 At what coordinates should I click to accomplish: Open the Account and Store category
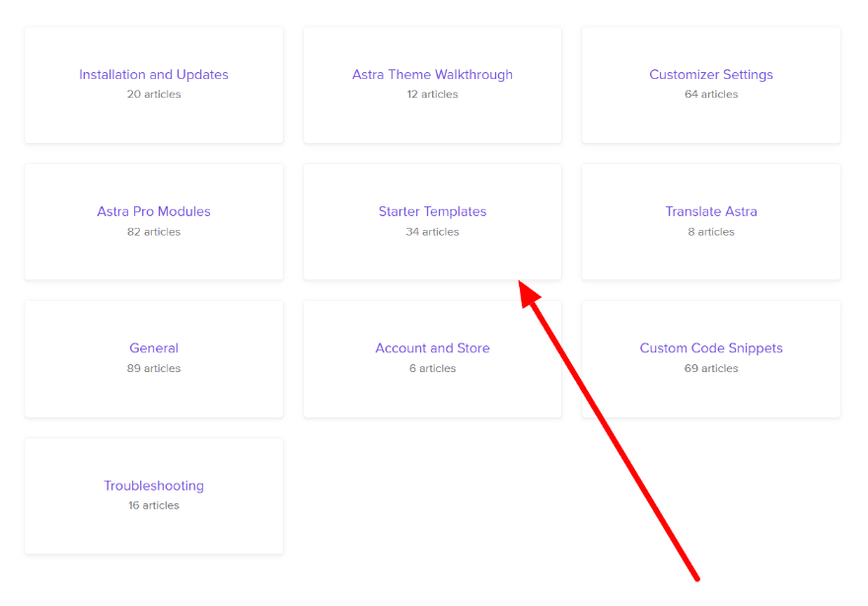coord(432,347)
